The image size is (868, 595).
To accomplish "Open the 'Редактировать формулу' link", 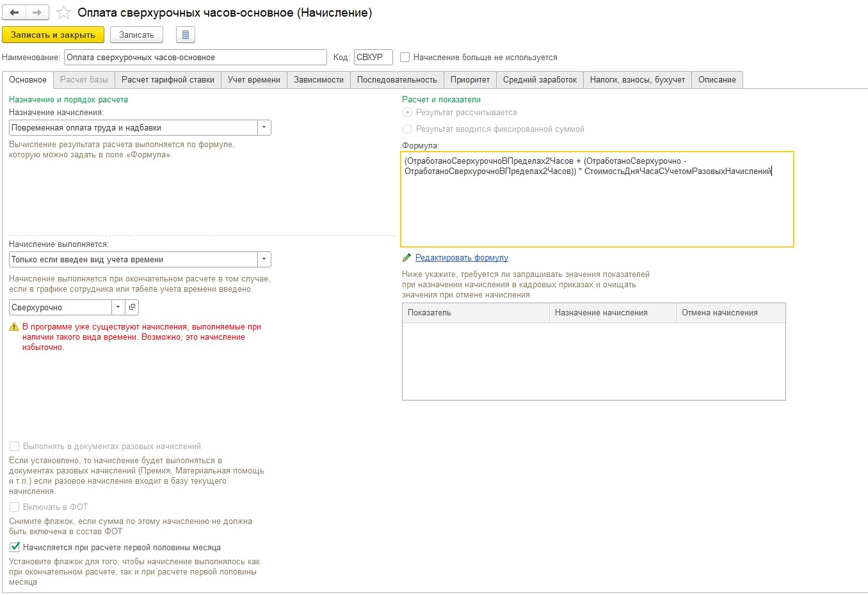I will (462, 258).
